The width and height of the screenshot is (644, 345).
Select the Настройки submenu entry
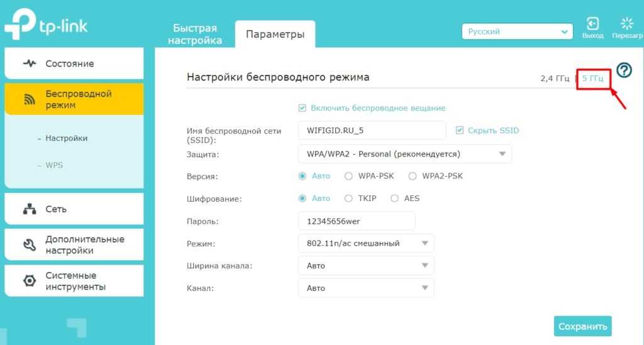[x=66, y=138]
